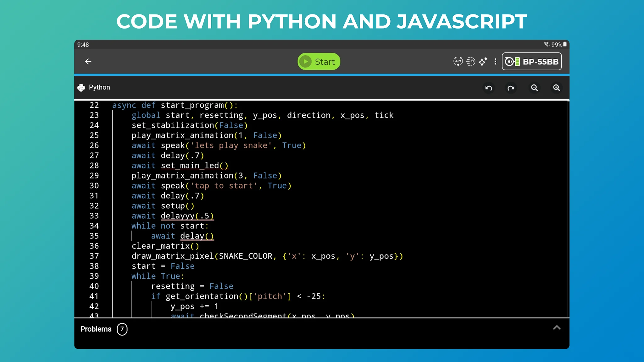Click the get_orientation pitch condition line
Screen dimensions: 644x362
(x=238, y=296)
